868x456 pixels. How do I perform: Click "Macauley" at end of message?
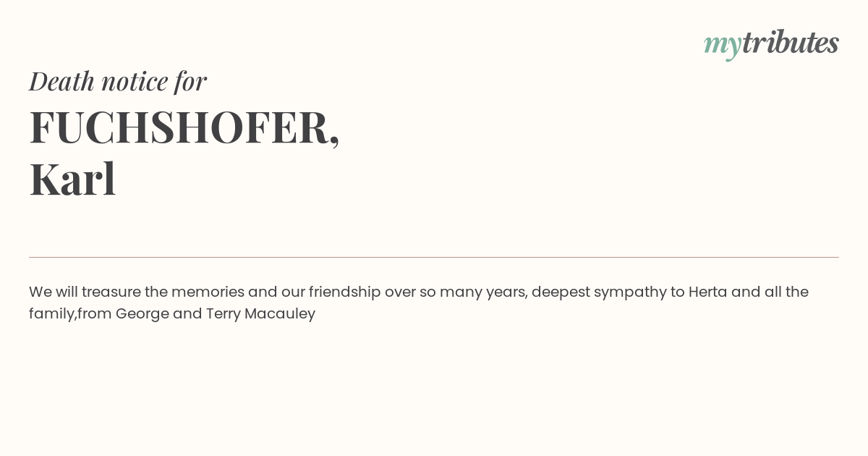pyautogui.click(x=280, y=314)
